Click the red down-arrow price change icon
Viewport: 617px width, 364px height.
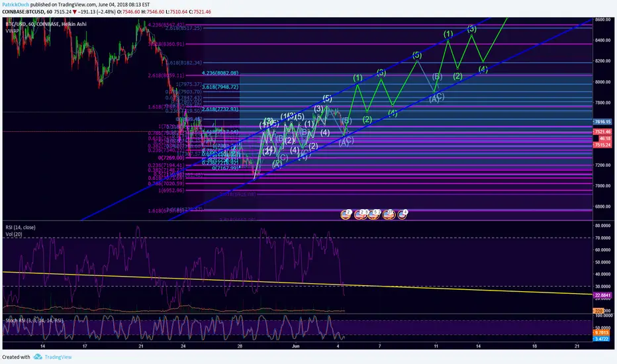pyautogui.click(x=74, y=12)
